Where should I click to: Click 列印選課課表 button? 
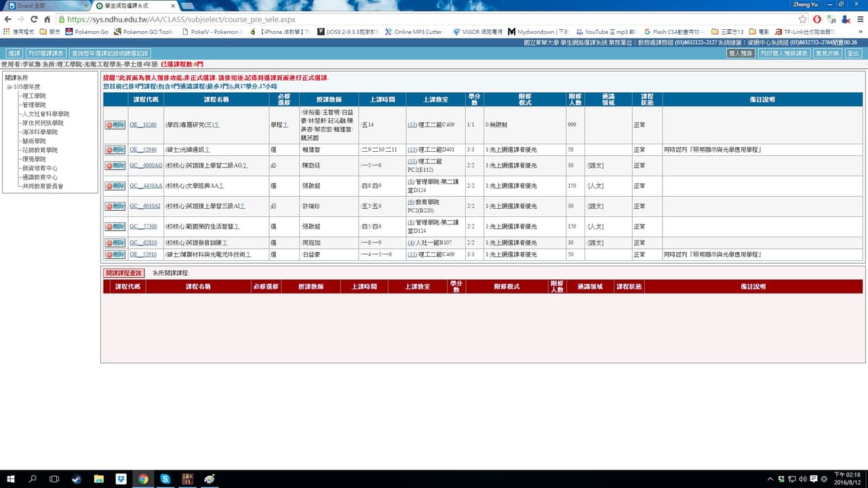[46, 53]
